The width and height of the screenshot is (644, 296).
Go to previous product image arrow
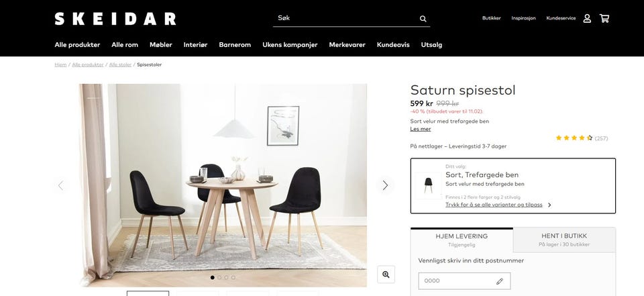pyautogui.click(x=61, y=185)
